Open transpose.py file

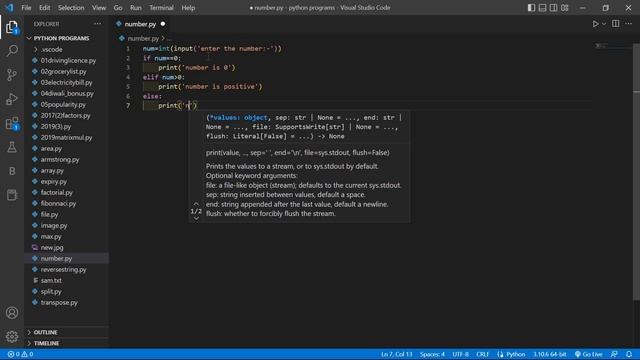59,303
